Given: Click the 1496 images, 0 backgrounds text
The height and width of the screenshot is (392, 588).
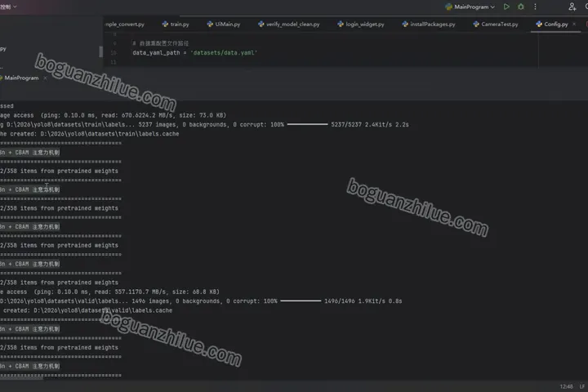Looking at the screenshot, I should pyautogui.click(x=176, y=301).
